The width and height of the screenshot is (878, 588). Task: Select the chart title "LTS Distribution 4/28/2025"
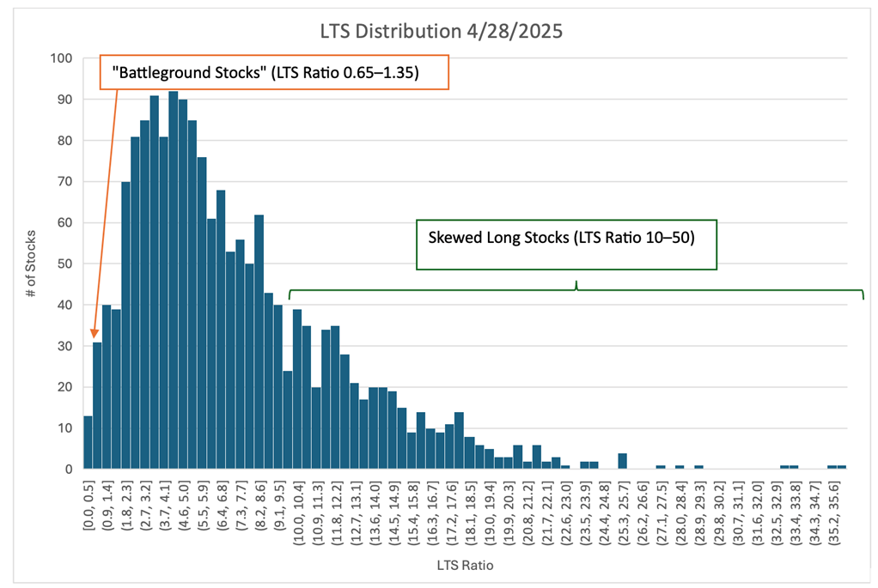[442, 31]
